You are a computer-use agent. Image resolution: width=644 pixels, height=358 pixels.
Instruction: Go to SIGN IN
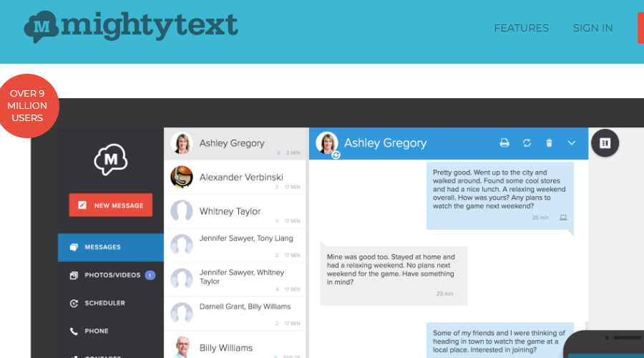[592, 28]
